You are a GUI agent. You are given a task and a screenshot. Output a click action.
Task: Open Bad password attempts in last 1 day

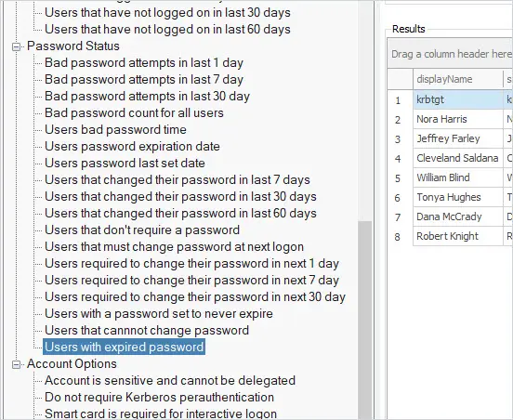[x=144, y=63]
